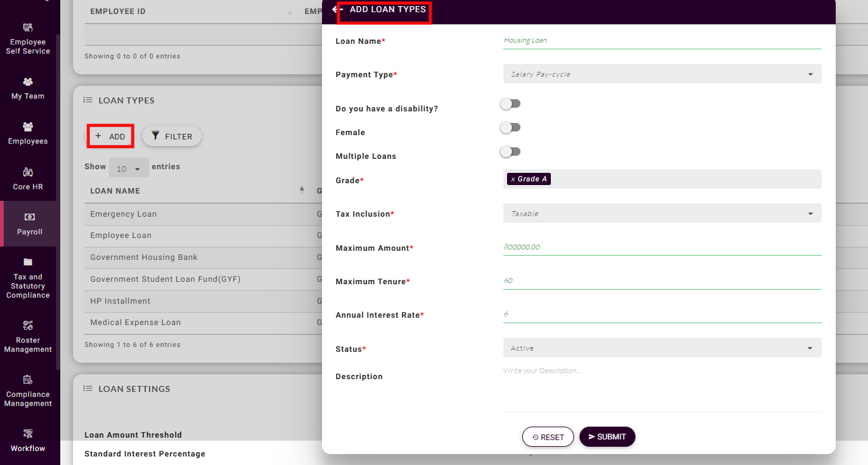868x465 pixels.
Task: Open Compliance Management sidebar icon
Action: [x=28, y=380]
